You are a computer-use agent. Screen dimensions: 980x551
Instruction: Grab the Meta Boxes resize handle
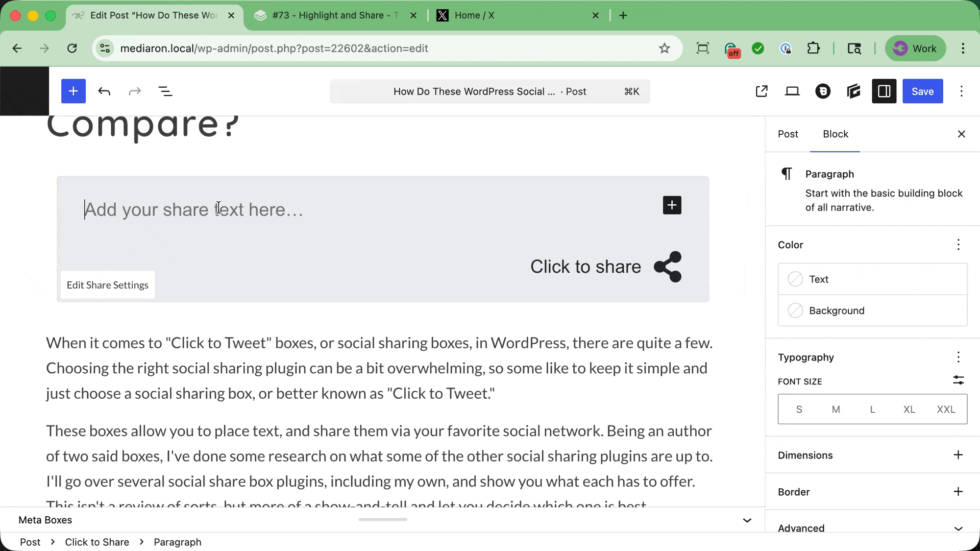pyautogui.click(x=383, y=519)
